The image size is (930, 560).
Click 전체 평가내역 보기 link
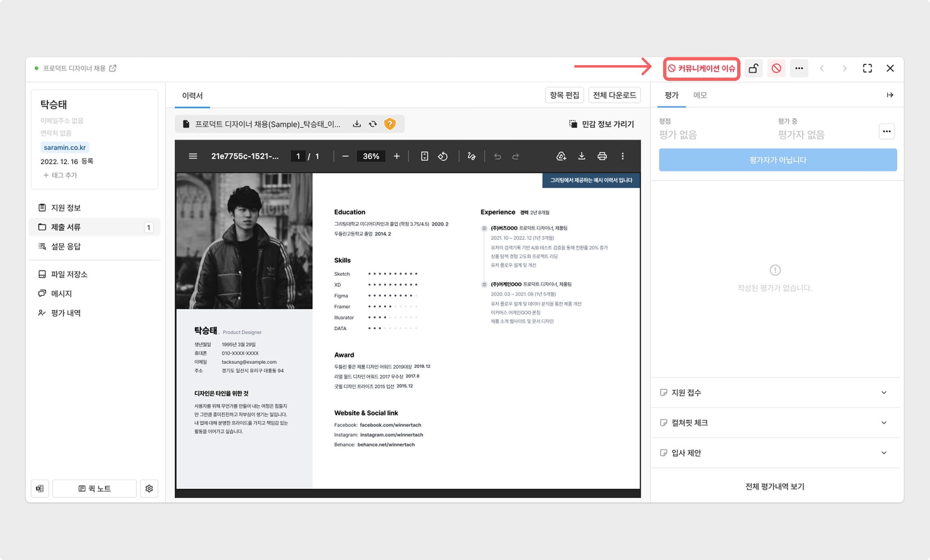[x=775, y=486]
